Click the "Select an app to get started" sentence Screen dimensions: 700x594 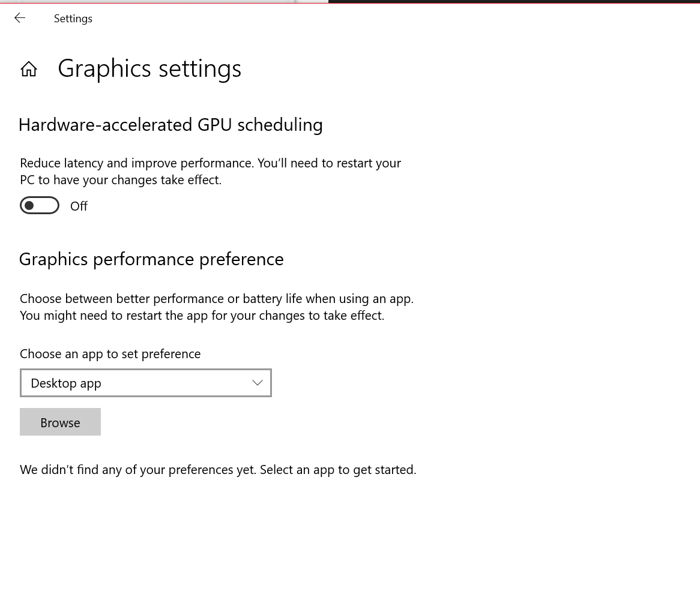338,470
